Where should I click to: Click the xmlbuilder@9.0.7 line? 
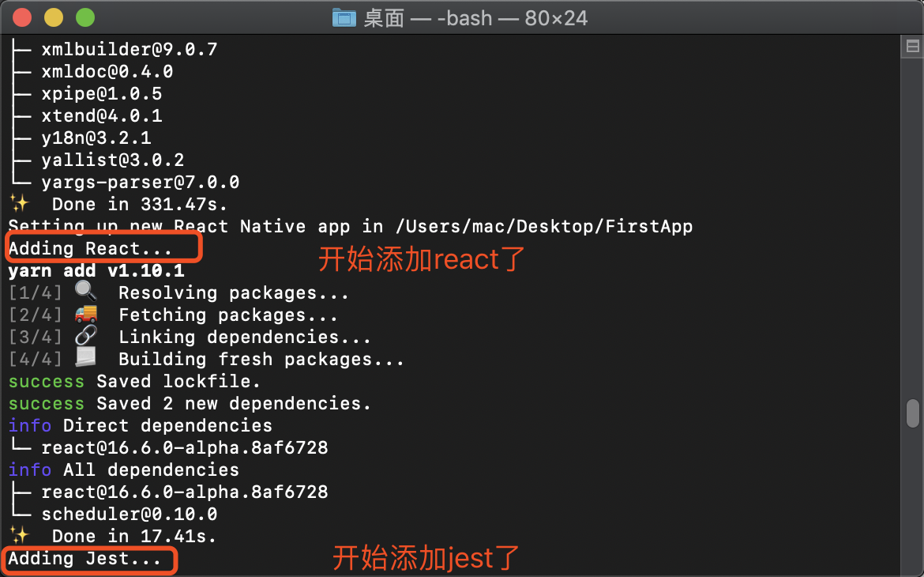pyautogui.click(x=130, y=50)
